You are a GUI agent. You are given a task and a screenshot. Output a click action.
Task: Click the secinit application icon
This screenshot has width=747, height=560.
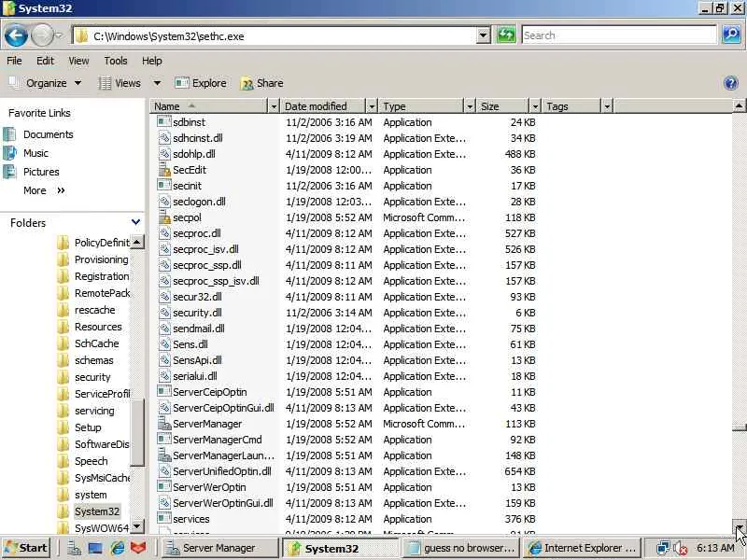tap(164, 185)
